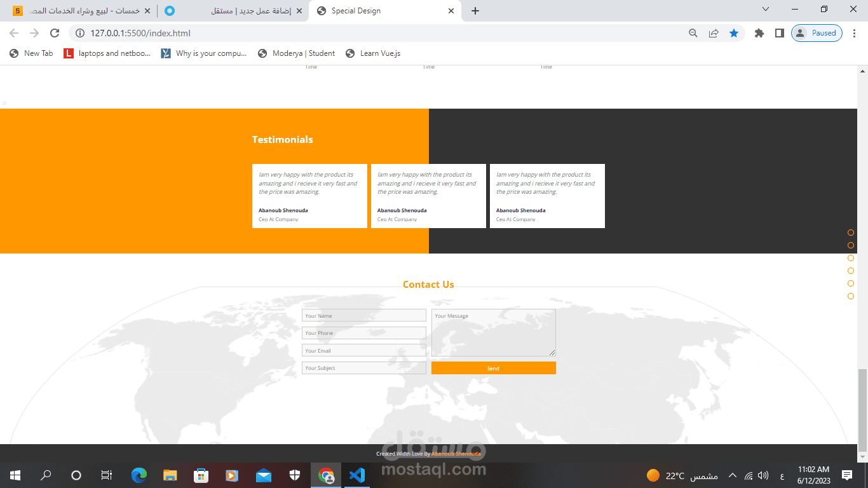Image resolution: width=868 pixels, height=488 pixels.
Task: Switch to the مستقل tab
Action: click(233, 11)
